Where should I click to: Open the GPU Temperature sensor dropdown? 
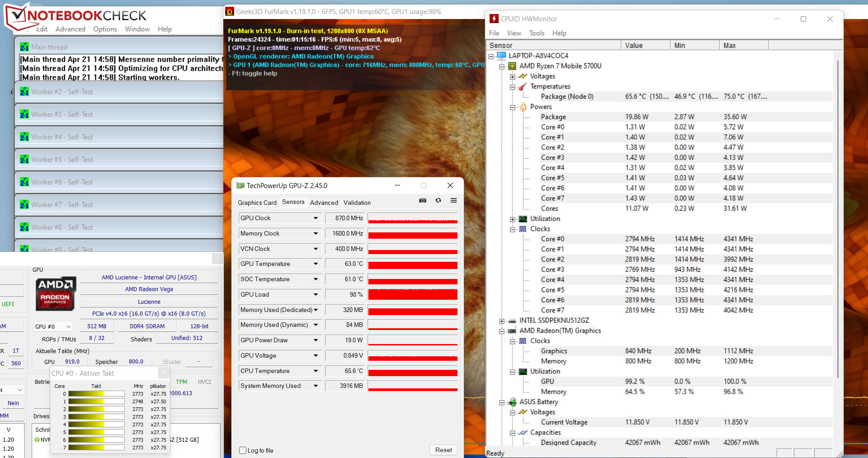pos(316,264)
